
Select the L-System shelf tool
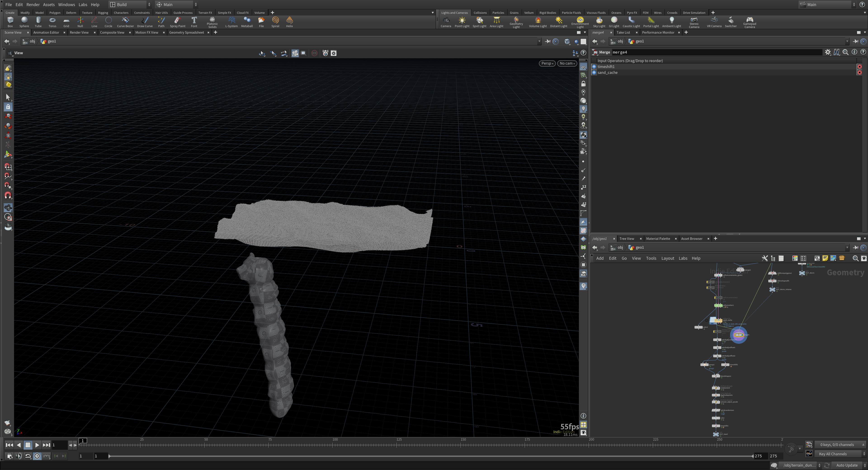231,22
